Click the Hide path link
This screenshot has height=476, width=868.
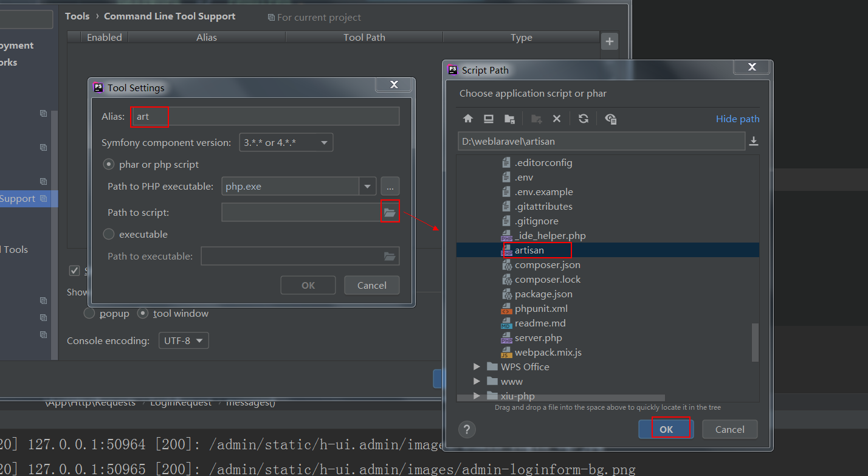(x=737, y=119)
